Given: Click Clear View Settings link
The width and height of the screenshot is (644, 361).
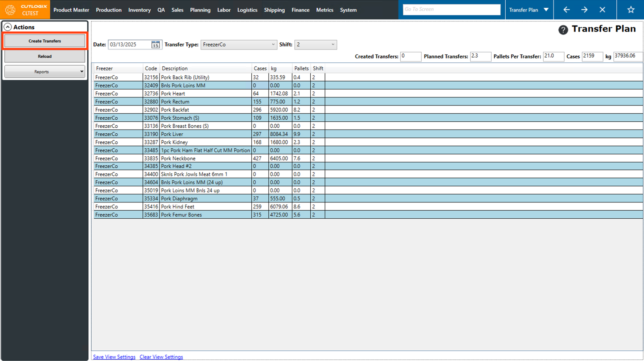Looking at the screenshot, I should [x=161, y=357].
